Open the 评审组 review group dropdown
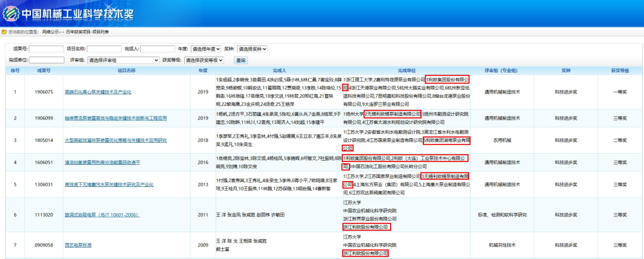Screen dimensions: 644x259 click(x=123, y=60)
